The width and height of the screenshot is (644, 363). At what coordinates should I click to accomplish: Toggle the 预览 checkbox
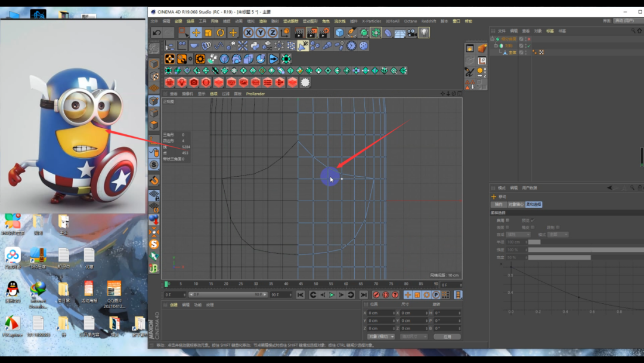tap(532, 220)
